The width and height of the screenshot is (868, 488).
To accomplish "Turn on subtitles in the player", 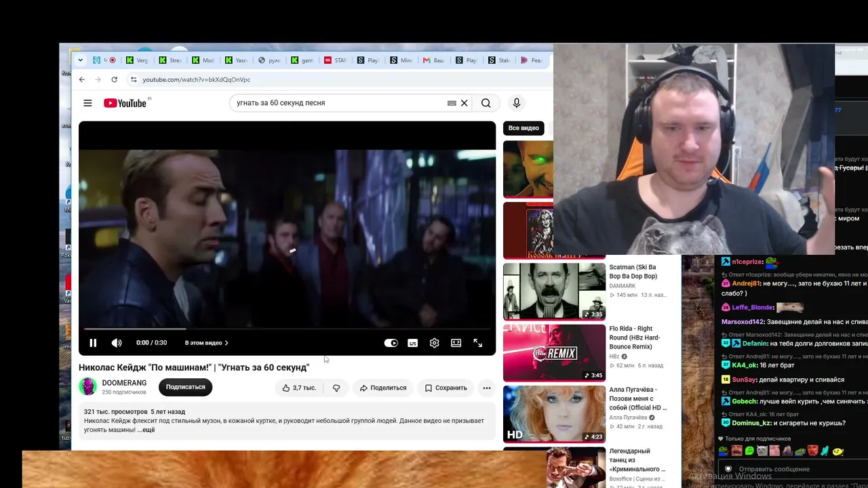I will [x=412, y=343].
